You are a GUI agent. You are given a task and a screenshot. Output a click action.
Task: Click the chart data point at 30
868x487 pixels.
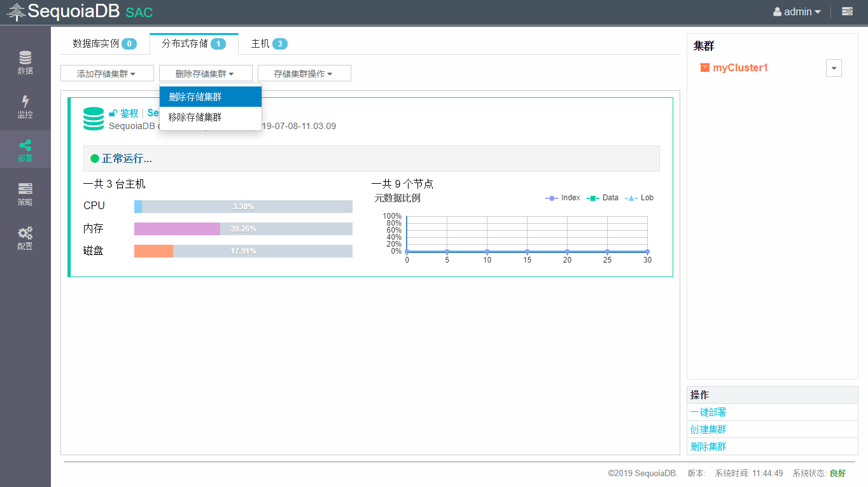[x=647, y=251]
